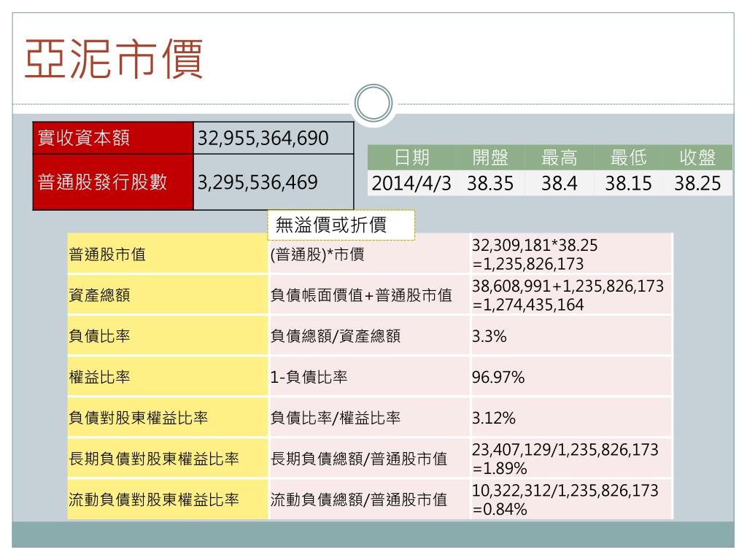Image resolution: width=747 pixels, height=560 pixels.
Task: Select the closing price 38.25
Action: tap(697, 183)
